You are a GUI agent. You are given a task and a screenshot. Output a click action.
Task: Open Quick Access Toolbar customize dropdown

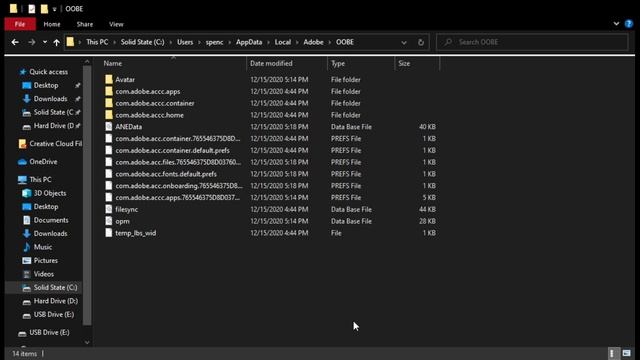[54, 9]
